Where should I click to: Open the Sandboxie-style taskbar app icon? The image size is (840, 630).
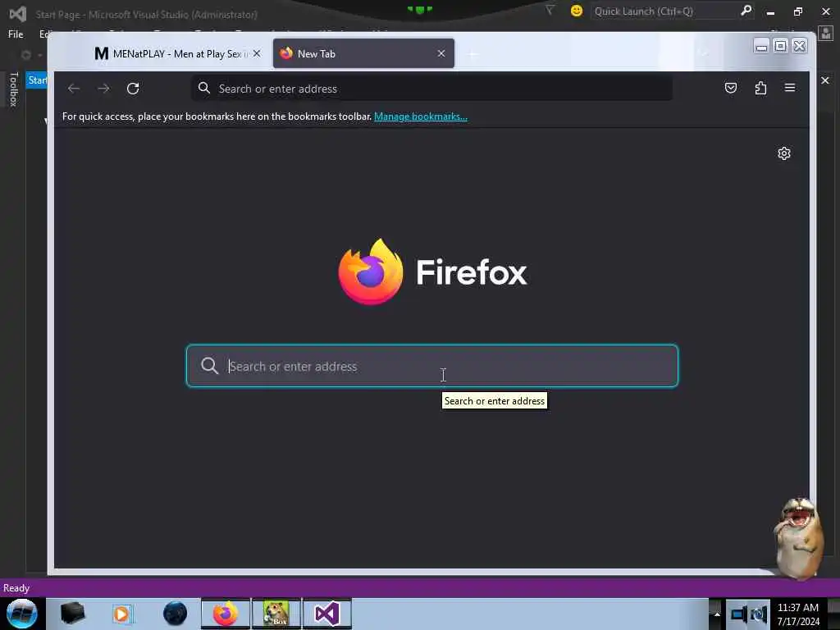(x=276, y=614)
